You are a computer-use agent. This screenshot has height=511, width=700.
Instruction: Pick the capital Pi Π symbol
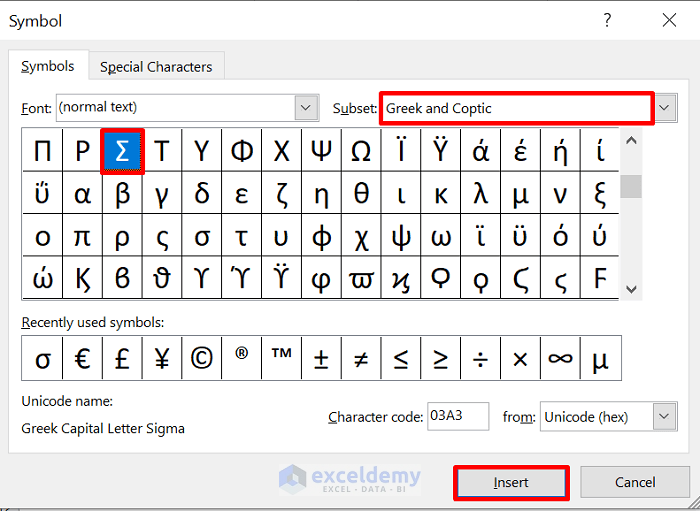(43, 151)
